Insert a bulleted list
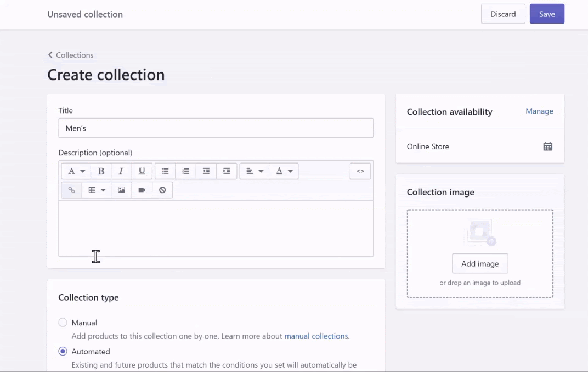 [x=165, y=171]
